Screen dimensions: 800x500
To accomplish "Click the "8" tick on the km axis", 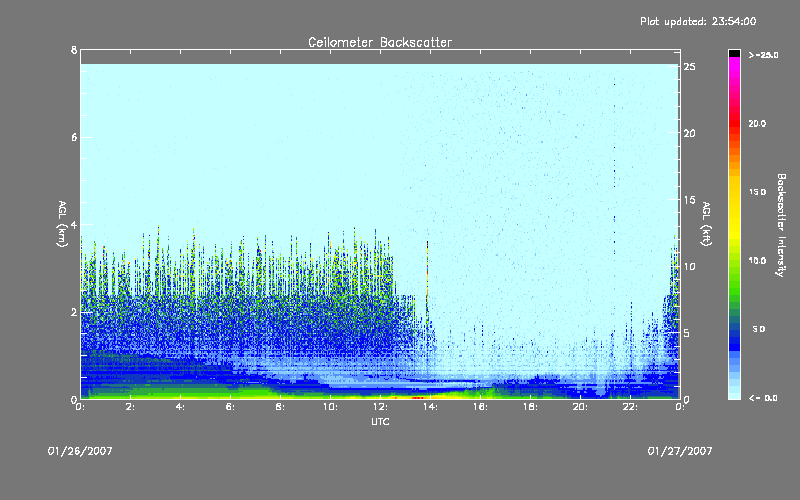I will click(74, 50).
